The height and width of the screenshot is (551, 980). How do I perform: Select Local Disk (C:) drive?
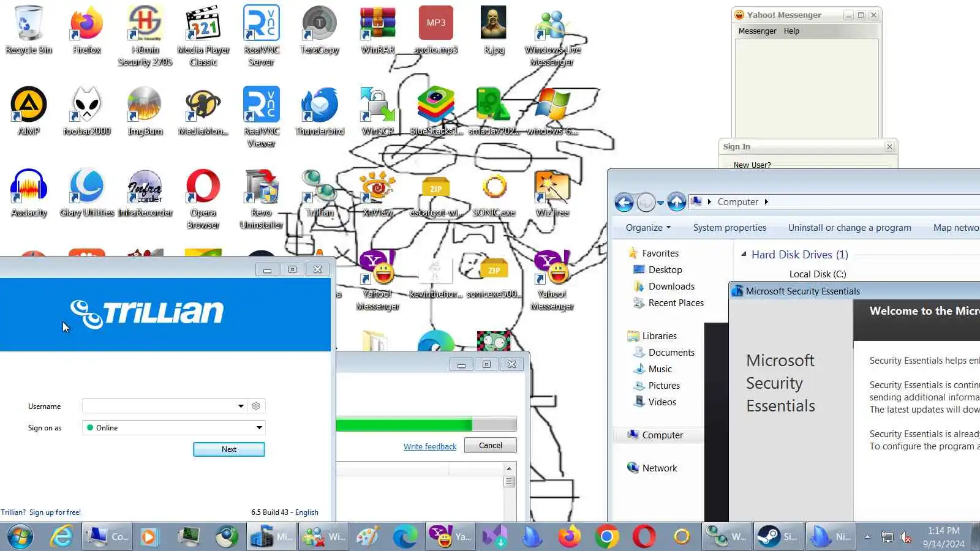pos(817,274)
